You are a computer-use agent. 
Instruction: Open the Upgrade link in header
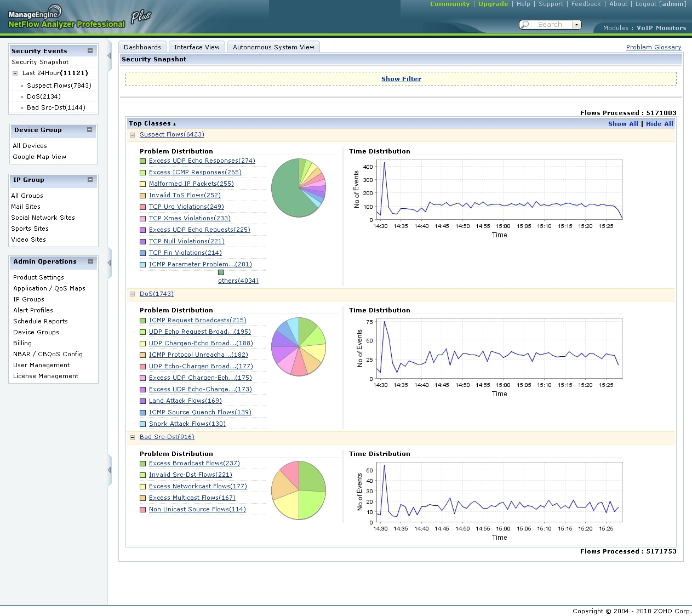(493, 4)
